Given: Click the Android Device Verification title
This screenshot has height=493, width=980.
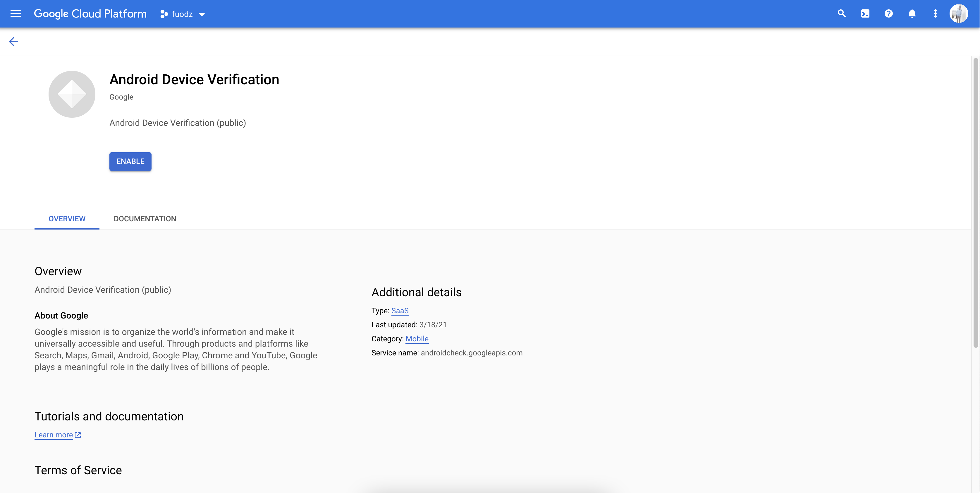Looking at the screenshot, I should [x=195, y=80].
